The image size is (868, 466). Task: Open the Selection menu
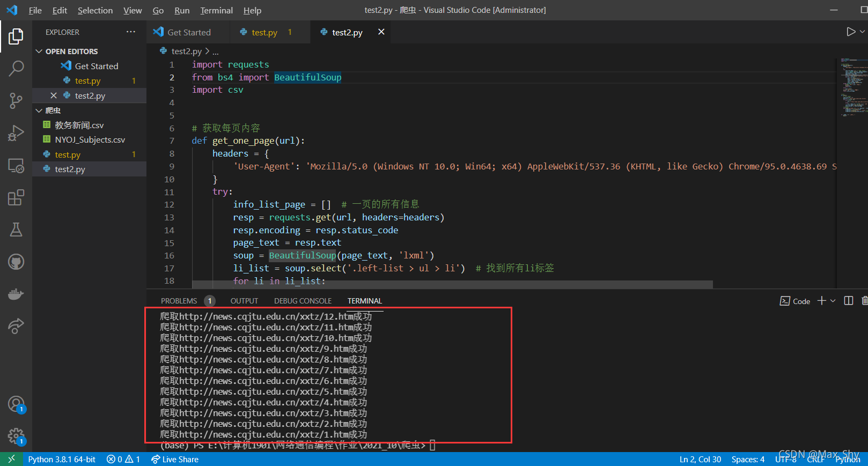95,10
